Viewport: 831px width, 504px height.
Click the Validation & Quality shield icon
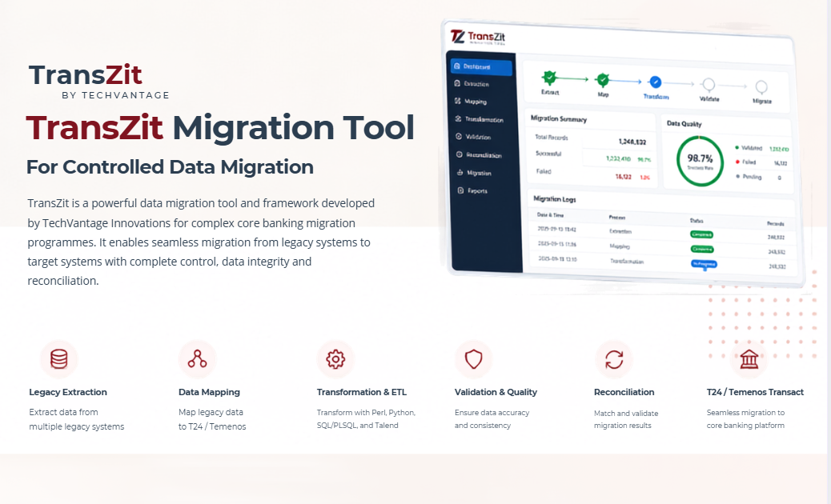tap(473, 359)
